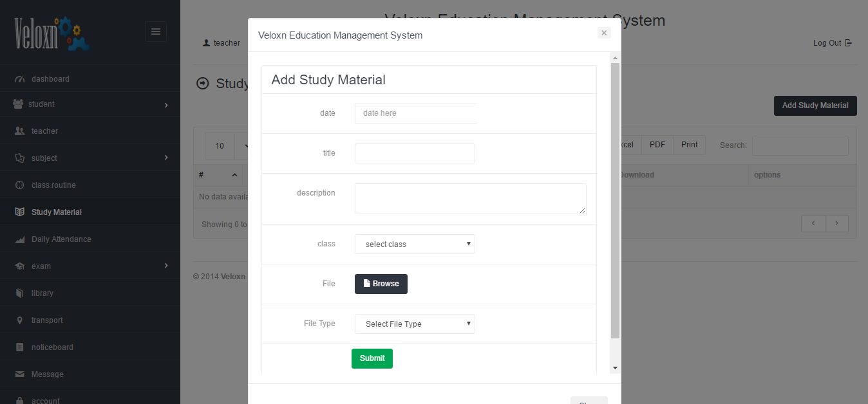Toggle the hamburger sidebar menu button
This screenshot has width=868, height=404.
pyautogui.click(x=156, y=32)
